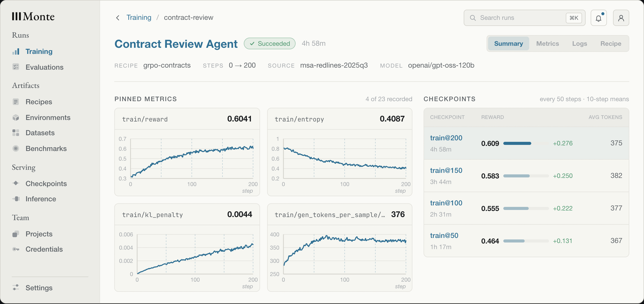Focus the Search runs field

pyautogui.click(x=525, y=18)
